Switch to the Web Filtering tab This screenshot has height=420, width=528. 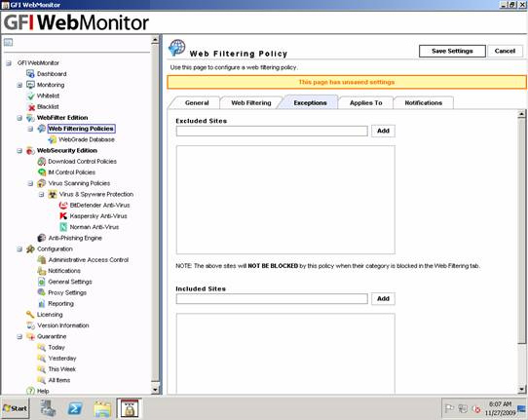[251, 102]
